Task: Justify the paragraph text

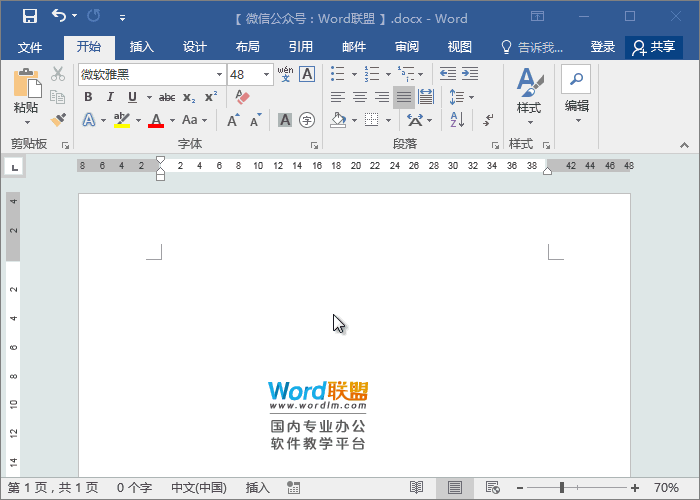Action: tap(404, 97)
